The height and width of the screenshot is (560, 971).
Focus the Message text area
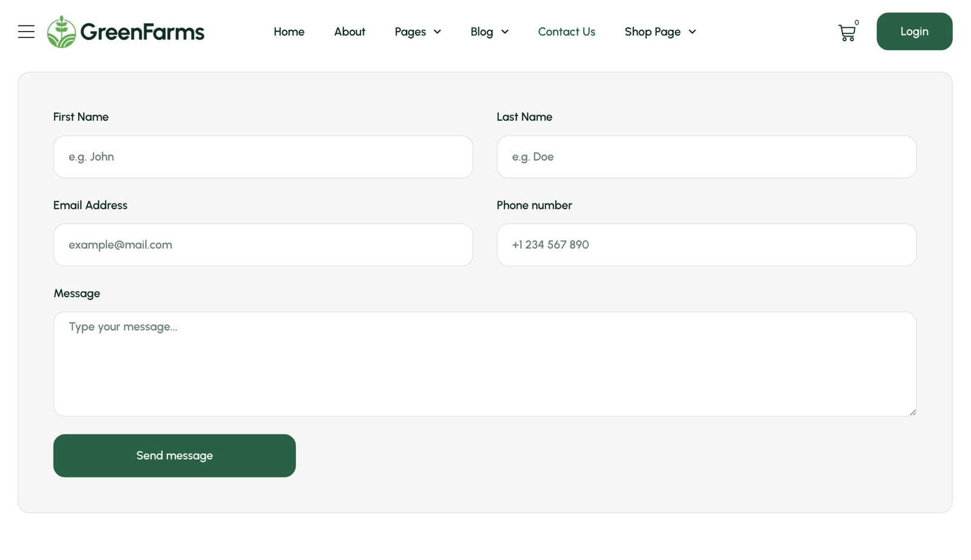[x=484, y=364]
